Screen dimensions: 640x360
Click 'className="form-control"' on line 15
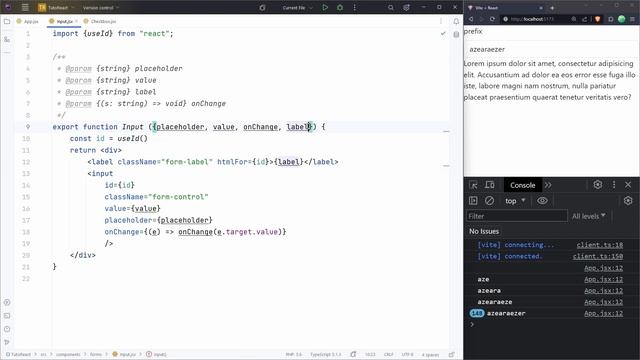click(156, 197)
